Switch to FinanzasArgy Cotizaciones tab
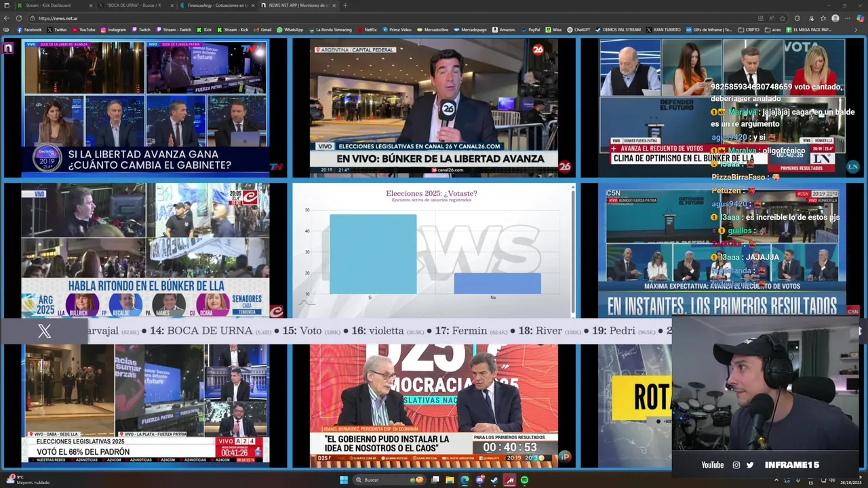The width and height of the screenshot is (868, 488). coord(216,5)
